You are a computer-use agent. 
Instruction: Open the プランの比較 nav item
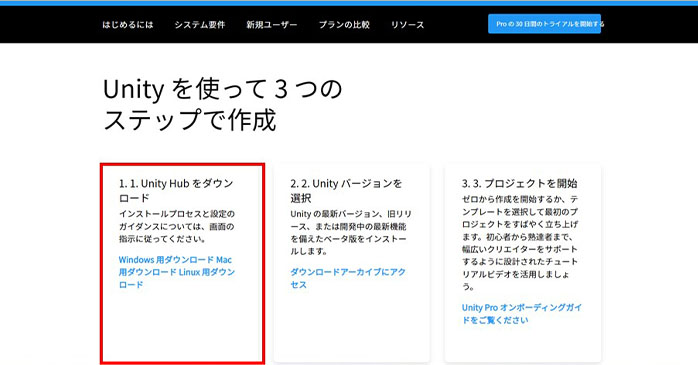coord(344,25)
